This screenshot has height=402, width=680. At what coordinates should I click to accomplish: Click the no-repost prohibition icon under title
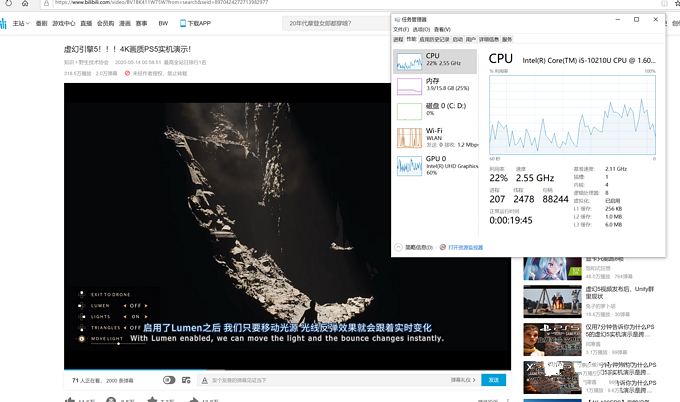127,73
